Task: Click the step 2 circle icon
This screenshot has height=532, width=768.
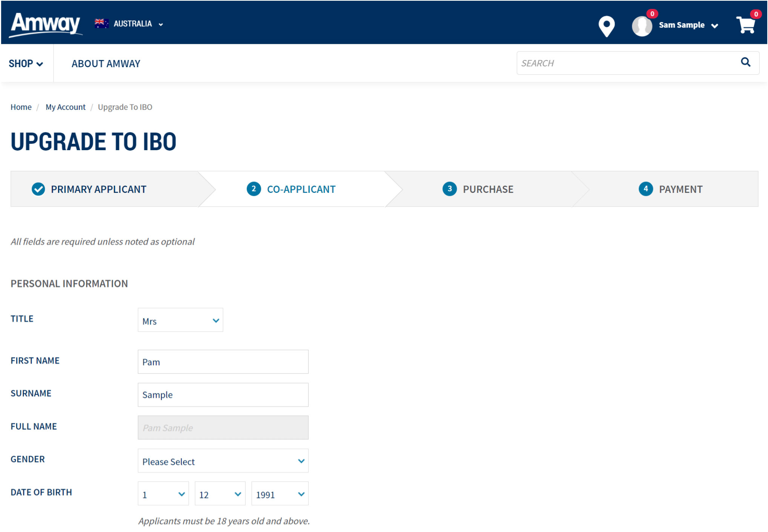Action: coord(253,189)
